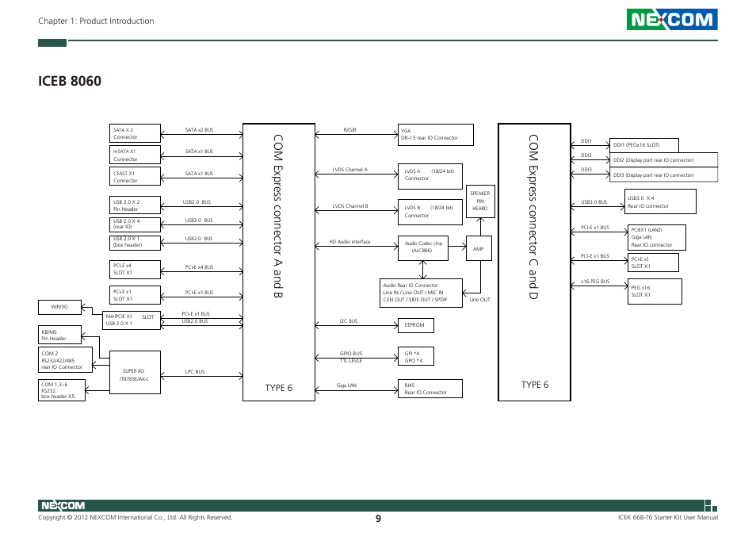Click the 'COM 2 RS232/422/485' block
The height and width of the screenshot is (533, 756).
(x=65, y=360)
